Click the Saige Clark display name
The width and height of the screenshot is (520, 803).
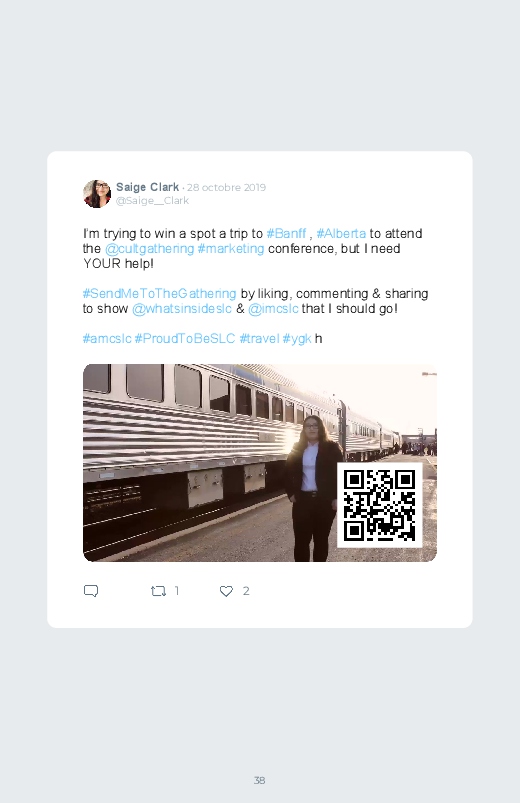click(x=148, y=187)
